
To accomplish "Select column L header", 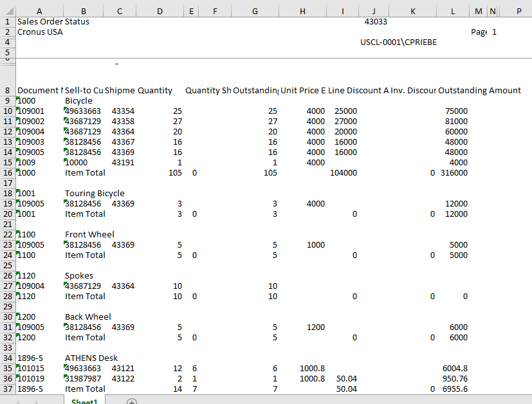I will click(x=453, y=11).
